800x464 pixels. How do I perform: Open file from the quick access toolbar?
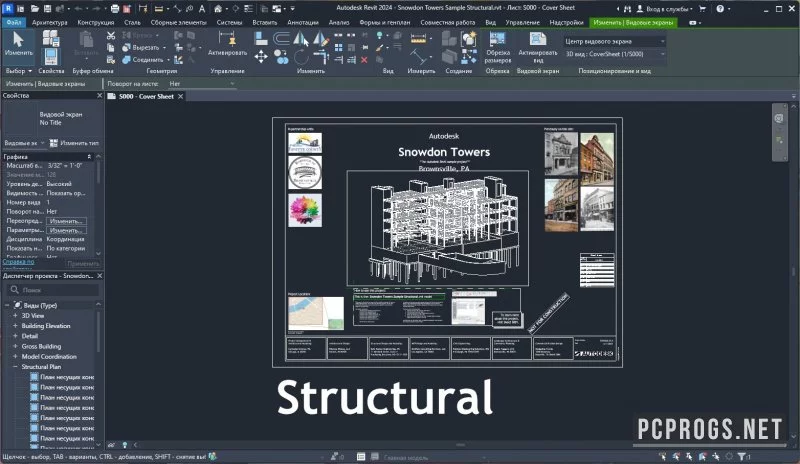tap(34, 9)
